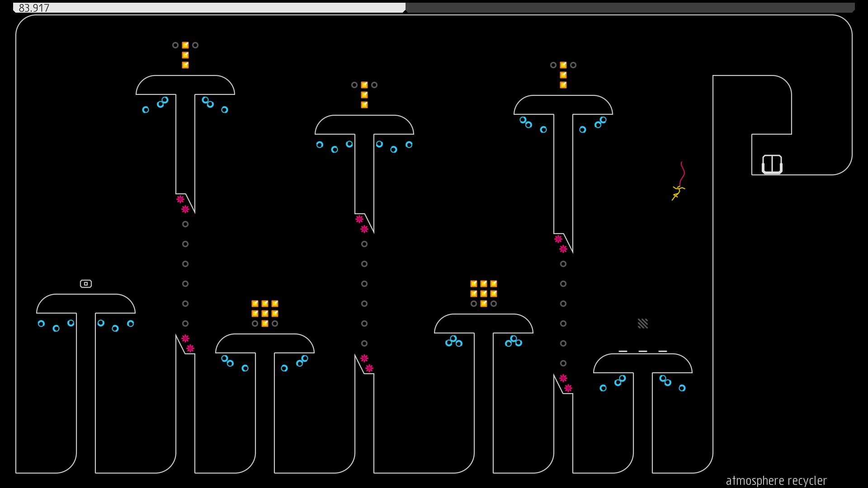Click upper pink mine under leftmost tall pillar
The height and width of the screenshot is (488, 868).
tap(180, 199)
